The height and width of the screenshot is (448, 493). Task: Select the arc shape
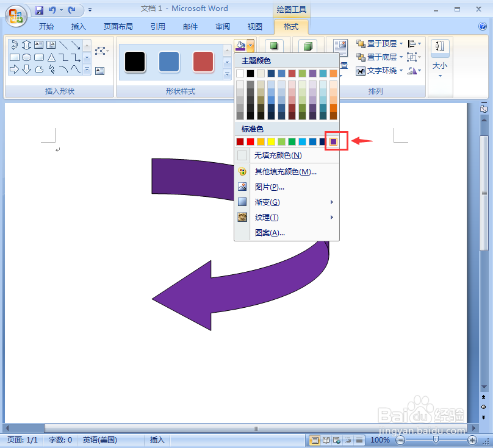point(63,69)
